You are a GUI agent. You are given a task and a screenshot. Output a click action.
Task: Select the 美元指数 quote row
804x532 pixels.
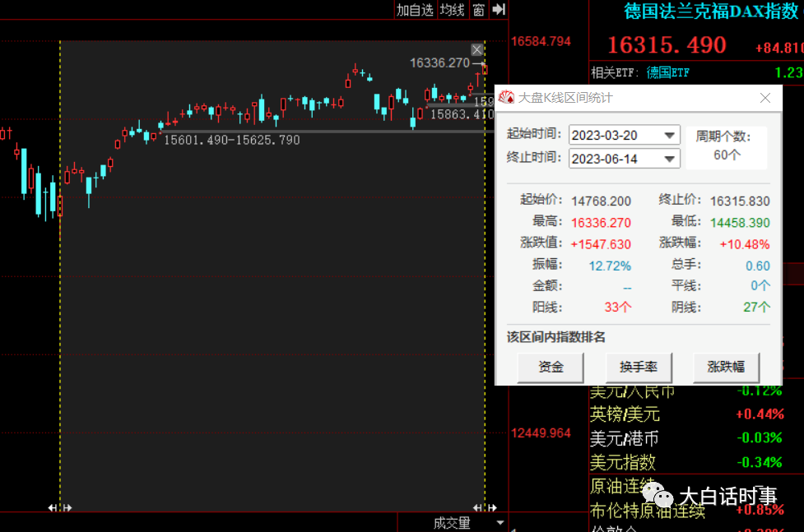coord(686,462)
